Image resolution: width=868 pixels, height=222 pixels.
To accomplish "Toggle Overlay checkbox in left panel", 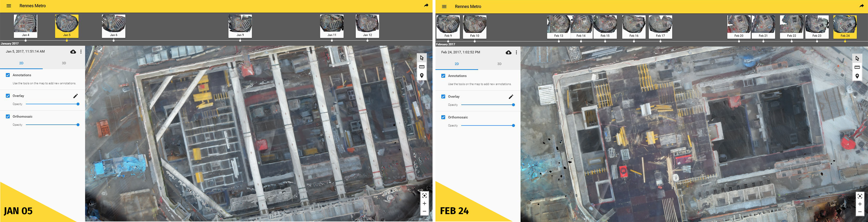I will [8, 96].
